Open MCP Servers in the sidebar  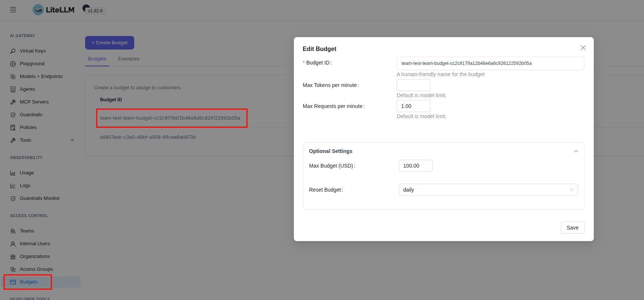[34, 102]
